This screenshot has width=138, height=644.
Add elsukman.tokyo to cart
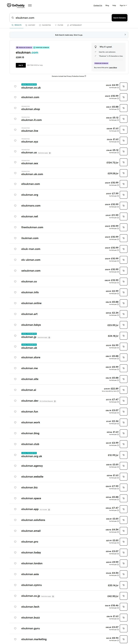(123, 325)
